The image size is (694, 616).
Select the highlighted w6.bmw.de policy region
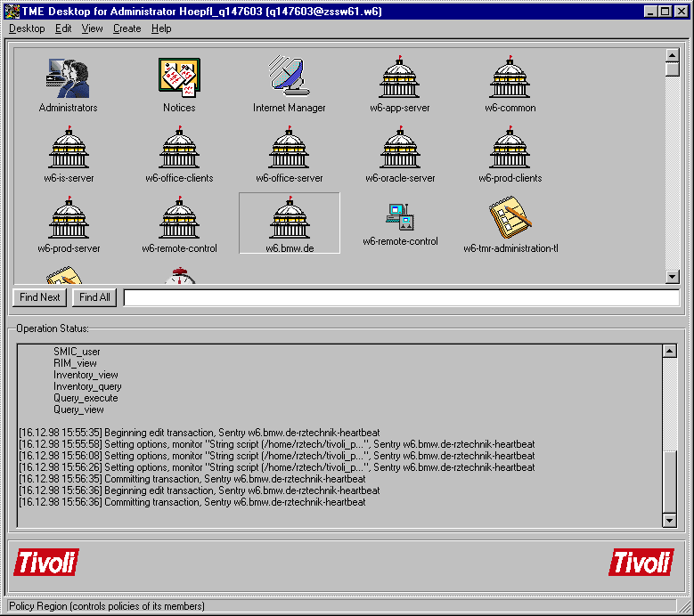tap(290, 223)
